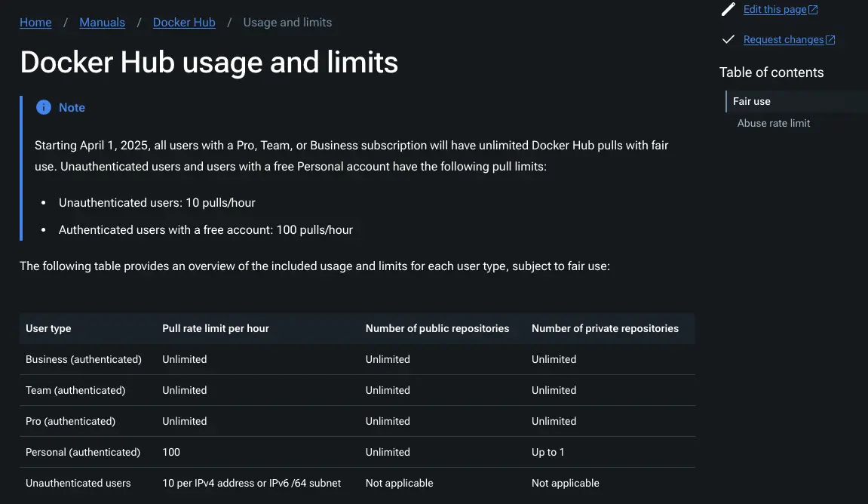Follow the Request changes link
The height and width of the screenshot is (504, 868).
(783, 40)
